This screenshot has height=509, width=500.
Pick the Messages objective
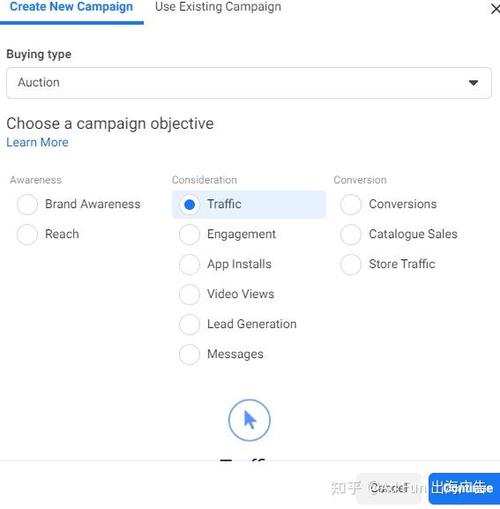click(x=189, y=354)
